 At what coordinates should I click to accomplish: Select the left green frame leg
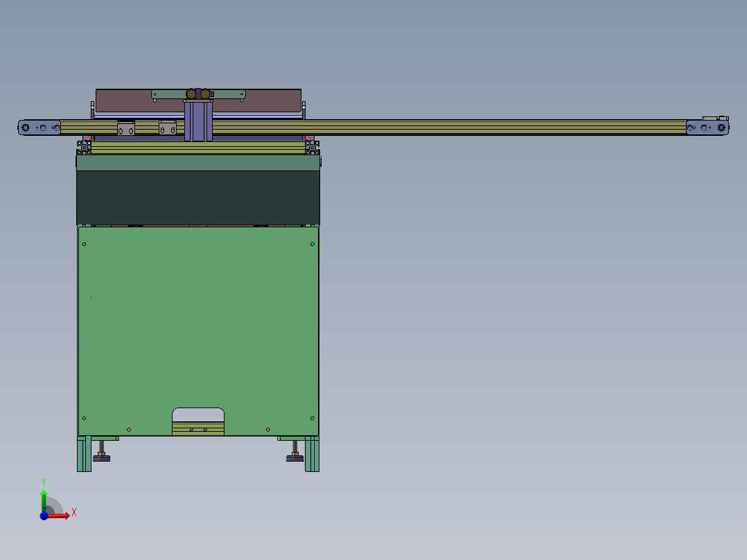pyautogui.click(x=84, y=454)
